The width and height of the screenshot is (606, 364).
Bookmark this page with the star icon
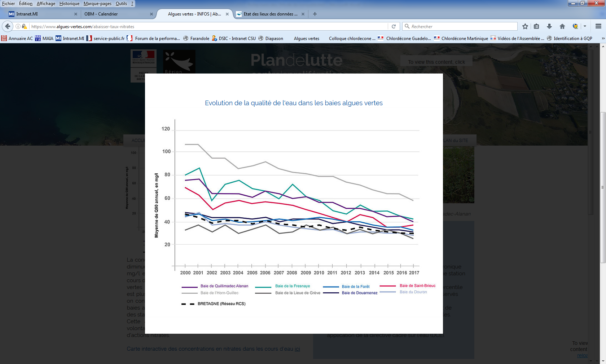tap(525, 26)
